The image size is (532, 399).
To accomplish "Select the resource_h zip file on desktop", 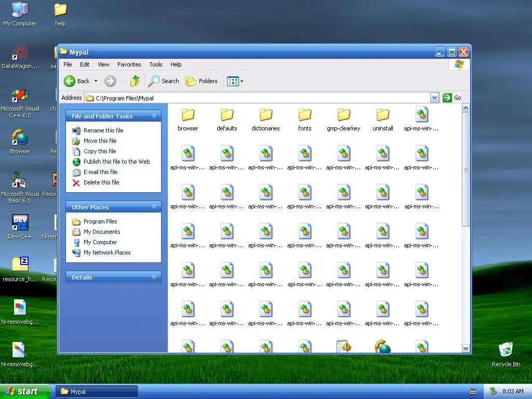I will click(20, 270).
